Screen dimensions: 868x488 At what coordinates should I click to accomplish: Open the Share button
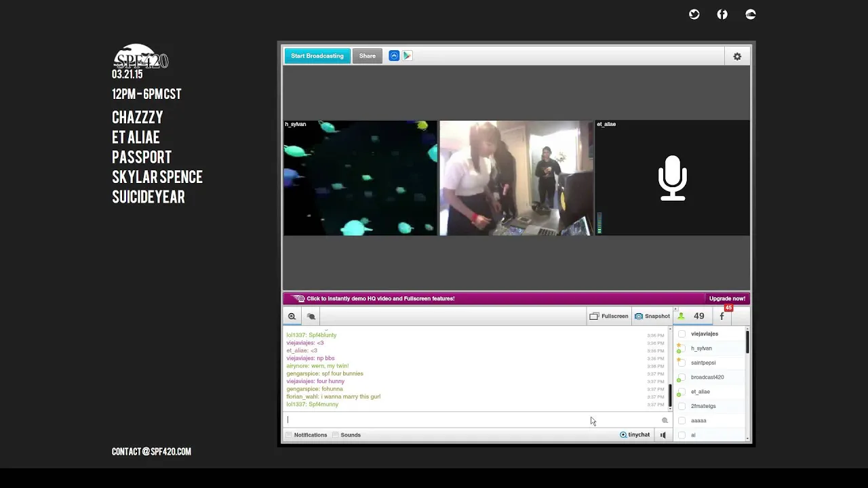coord(368,56)
